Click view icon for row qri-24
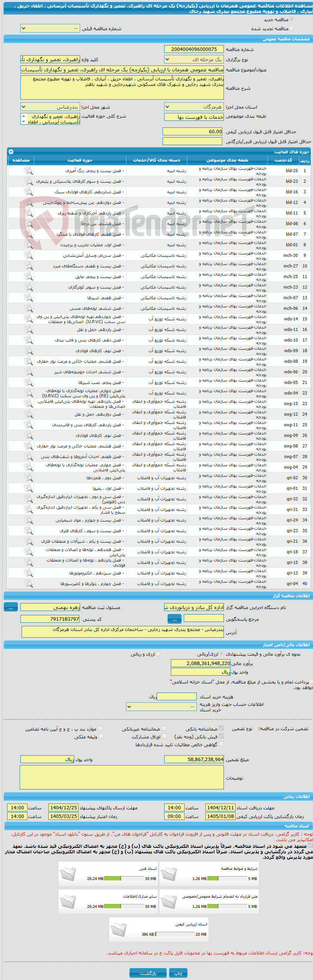The width and height of the screenshot is (313, 980). click(28, 520)
